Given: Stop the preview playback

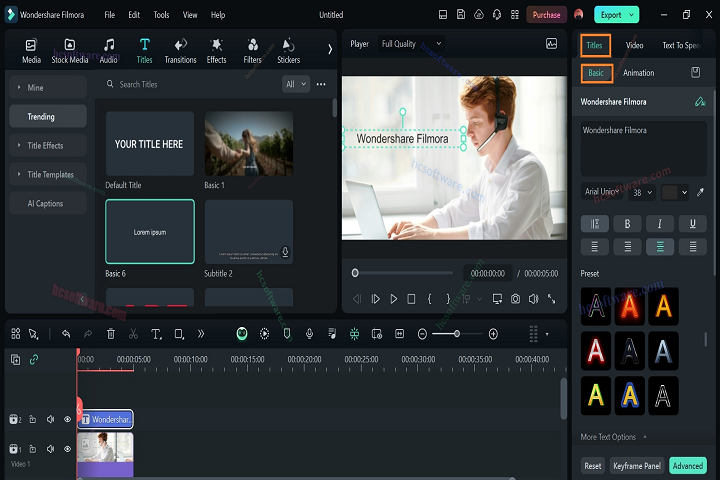Looking at the screenshot, I should click(x=411, y=299).
